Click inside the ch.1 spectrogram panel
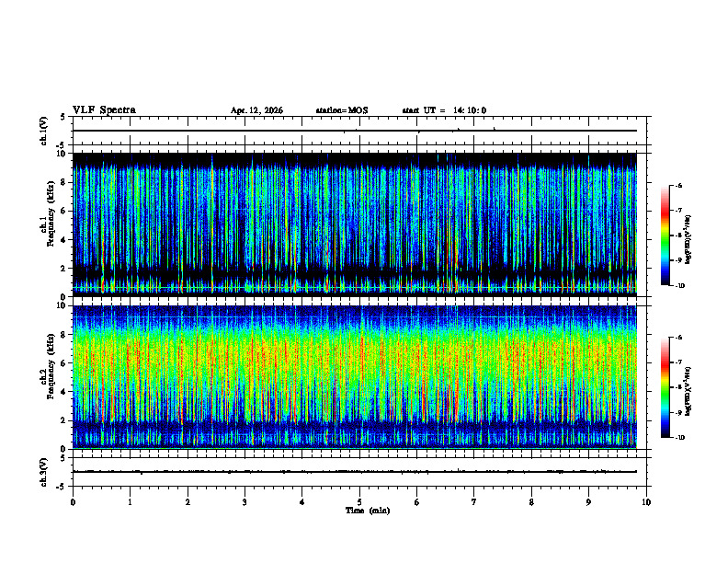This screenshot has width=728, height=563. (x=355, y=224)
